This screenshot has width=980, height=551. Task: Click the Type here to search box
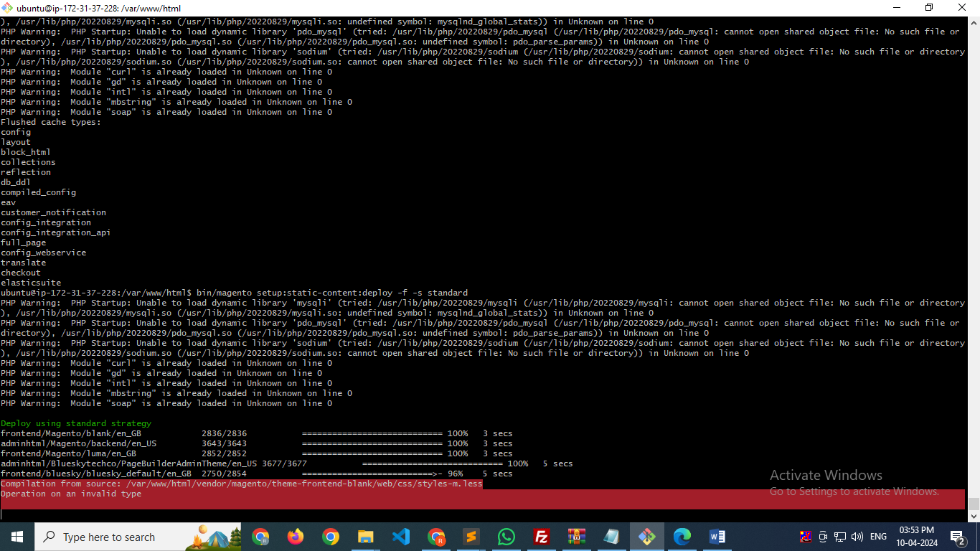coord(109,537)
